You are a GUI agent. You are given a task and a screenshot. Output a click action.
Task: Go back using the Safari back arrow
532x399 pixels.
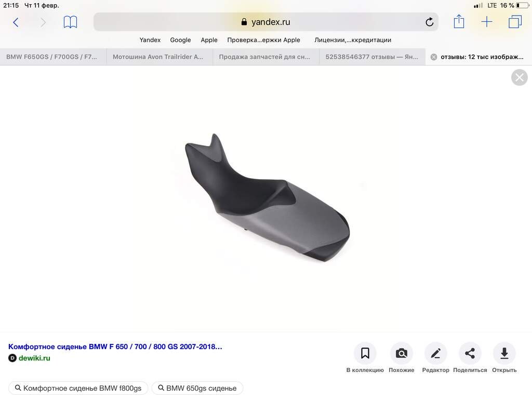click(16, 22)
